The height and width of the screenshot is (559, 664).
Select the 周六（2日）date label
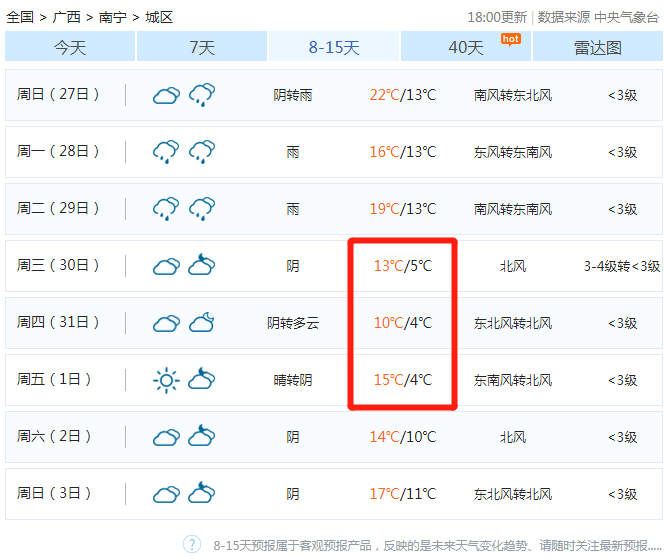coord(54,436)
